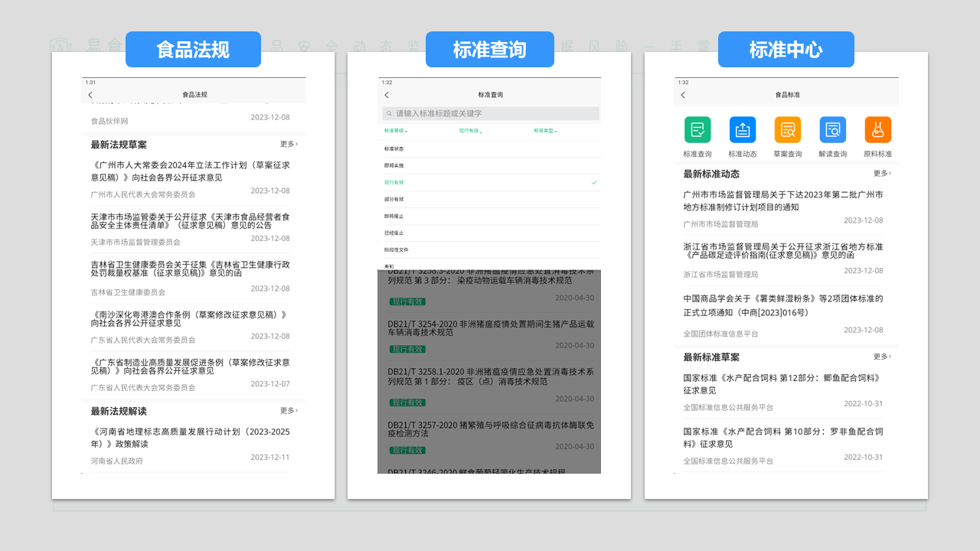Tap the 标准动态 blue upload icon
This screenshot has height=551, width=980.
point(743,130)
